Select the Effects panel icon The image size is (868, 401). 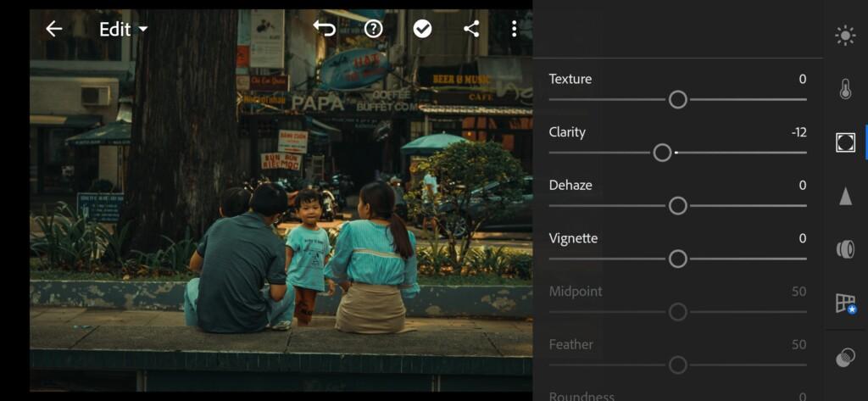(845, 142)
